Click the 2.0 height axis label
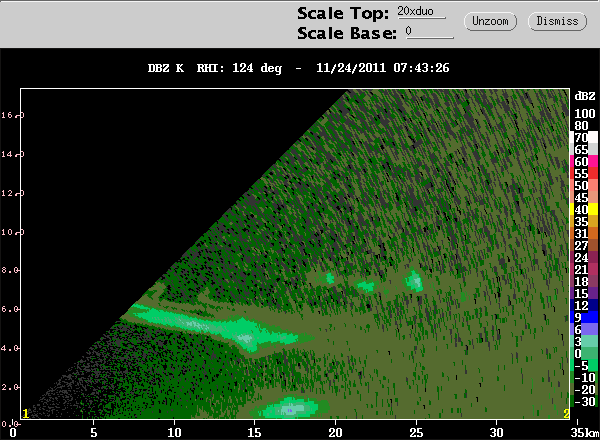 point(10,387)
